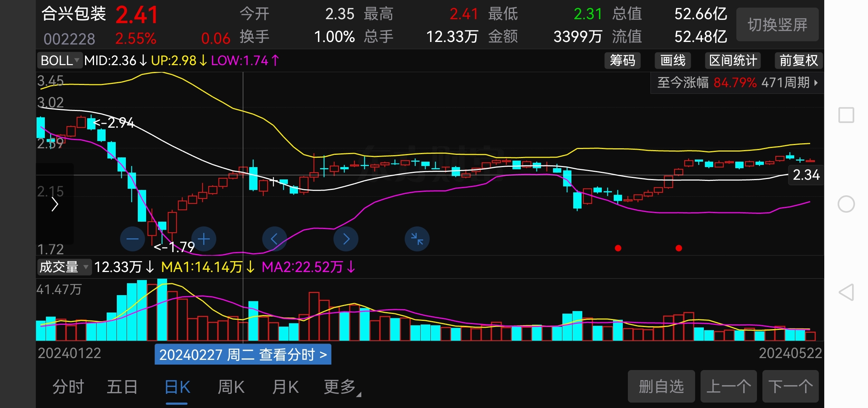Tap the Android circle home button

click(x=846, y=204)
